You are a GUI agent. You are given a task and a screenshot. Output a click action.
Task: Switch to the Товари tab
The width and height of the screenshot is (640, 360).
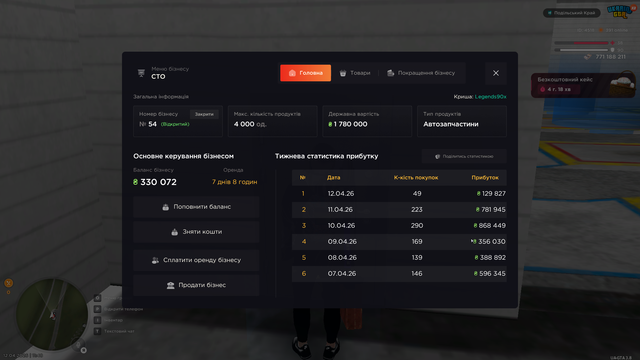[x=355, y=73]
